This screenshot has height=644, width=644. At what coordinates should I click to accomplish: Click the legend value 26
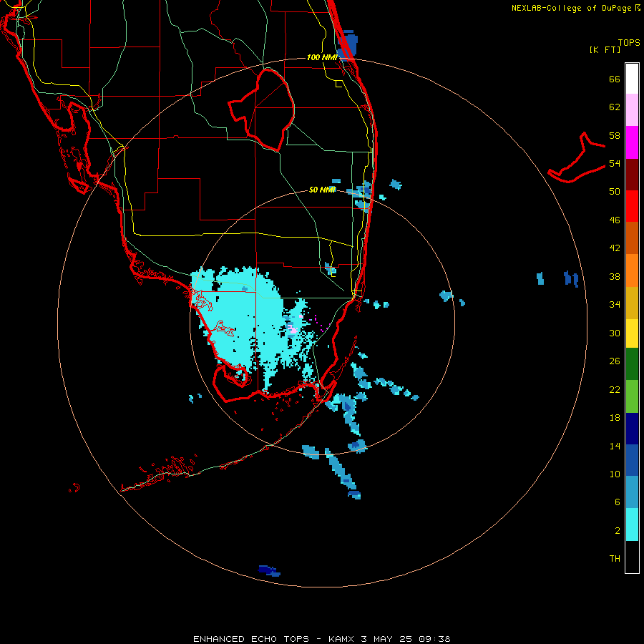[615, 361]
